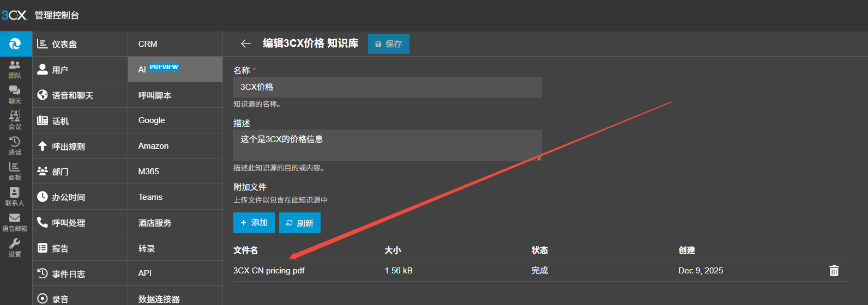This screenshot has height=305, width=868.
Task: Select Amazon integration submenu
Action: [x=175, y=146]
